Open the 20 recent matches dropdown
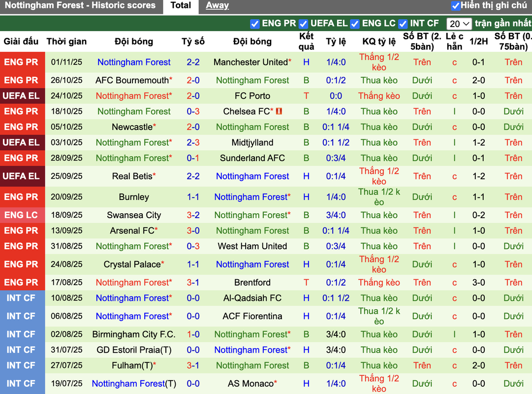 pyautogui.click(x=459, y=24)
